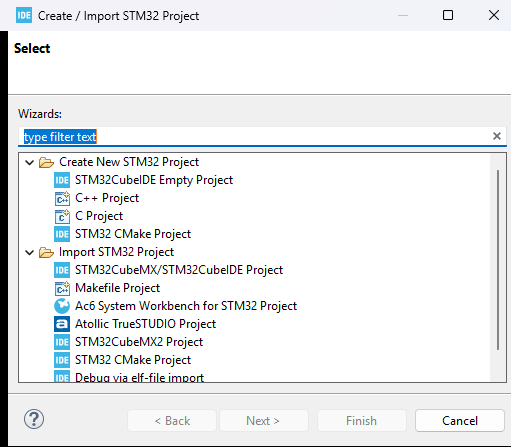Click the Ac6 System Workbench butterfly icon
Screen dimensions: 511x447
click(x=62, y=306)
